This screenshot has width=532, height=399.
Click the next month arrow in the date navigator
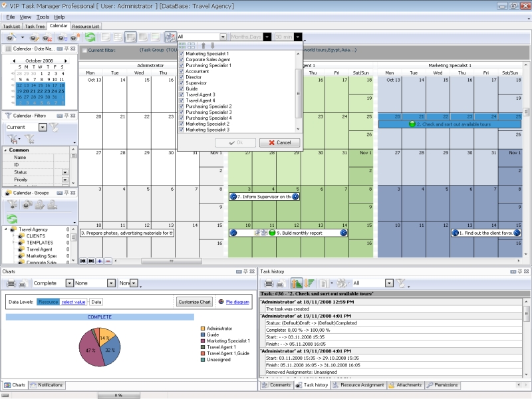tap(65, 60)
